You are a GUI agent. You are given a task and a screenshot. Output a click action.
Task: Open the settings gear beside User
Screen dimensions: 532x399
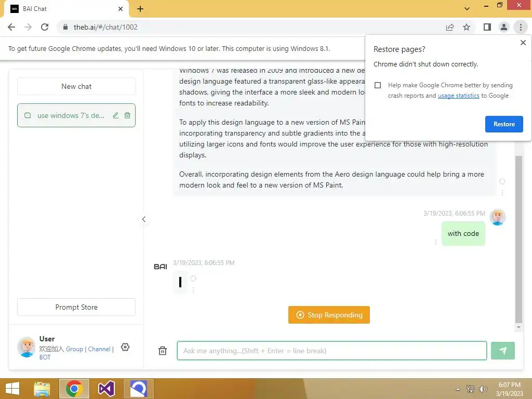click(125, 347)
